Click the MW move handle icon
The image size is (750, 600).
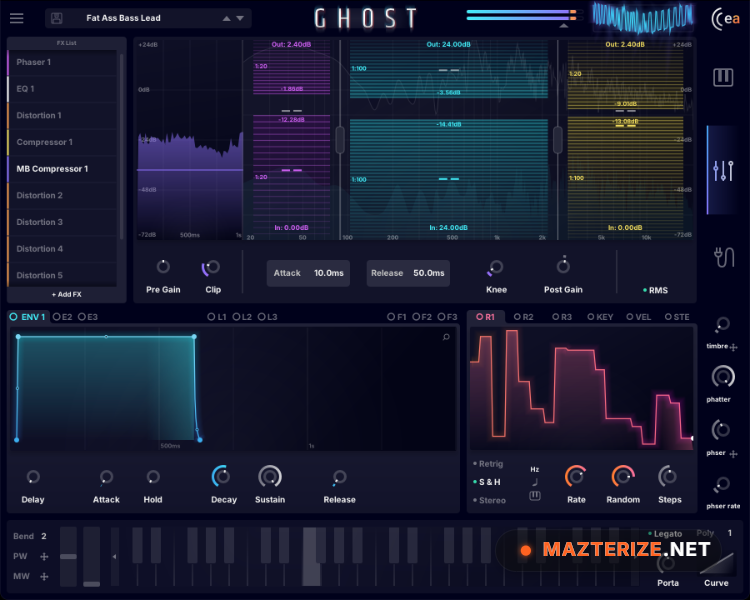pyautogui.click(x=44, y=577)
